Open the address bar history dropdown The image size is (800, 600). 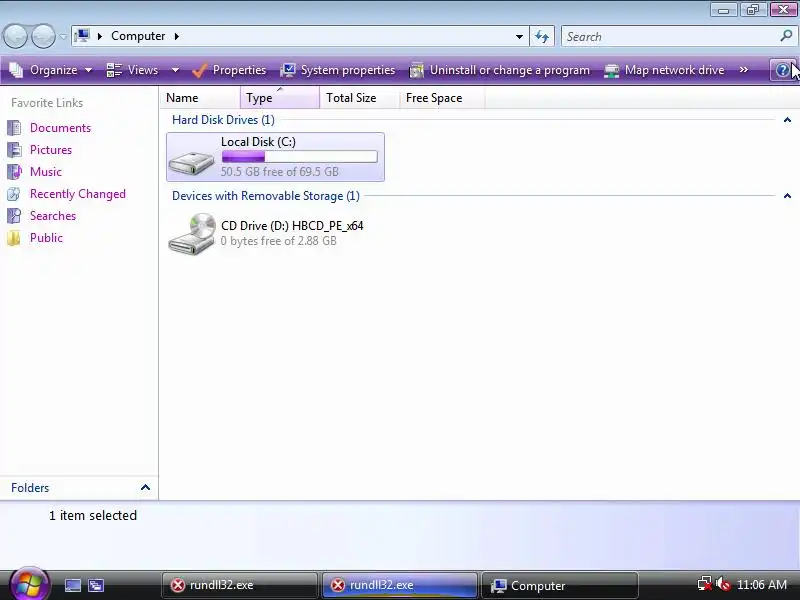519,36
